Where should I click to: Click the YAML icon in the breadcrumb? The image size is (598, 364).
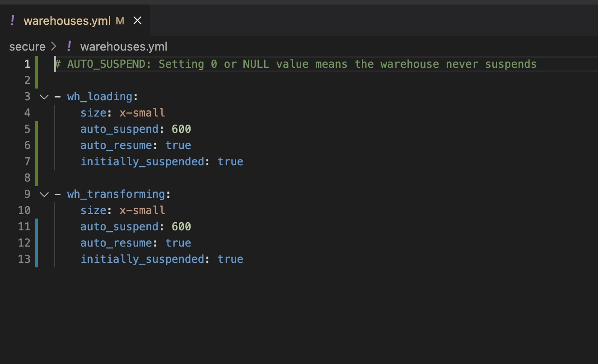pos(69,46)
